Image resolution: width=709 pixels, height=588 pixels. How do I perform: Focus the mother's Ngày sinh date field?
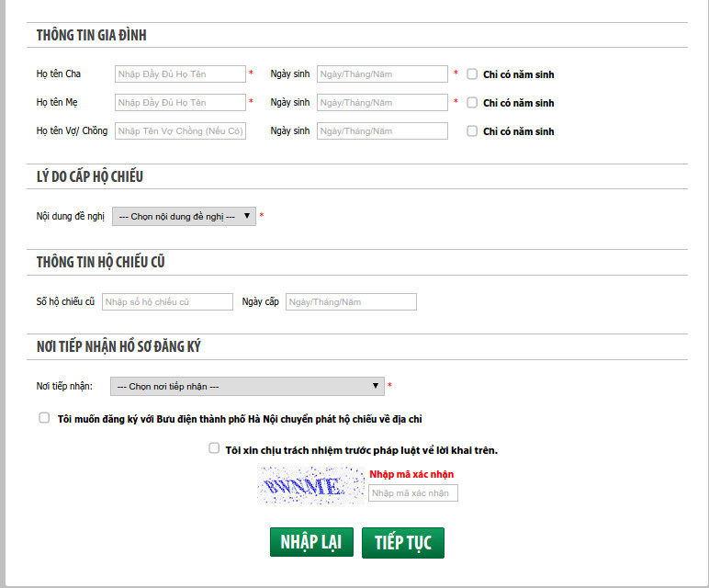[382, 103]
